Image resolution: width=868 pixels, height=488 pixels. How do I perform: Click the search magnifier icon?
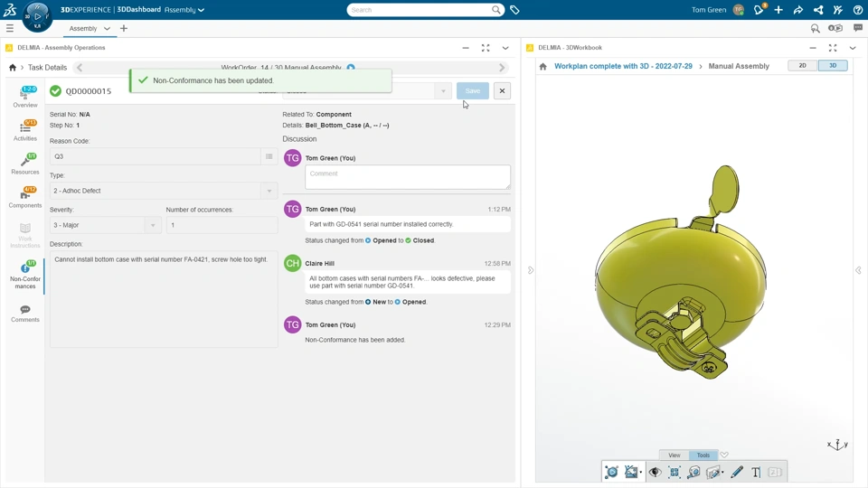point(496,9)
